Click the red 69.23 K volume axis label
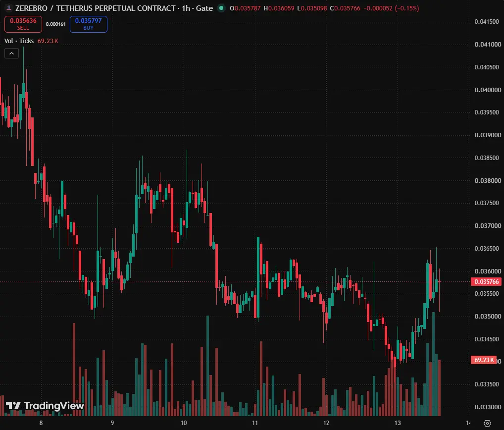Screen dimensions: 504x430 pyautogui.click(x=483, y=360)
